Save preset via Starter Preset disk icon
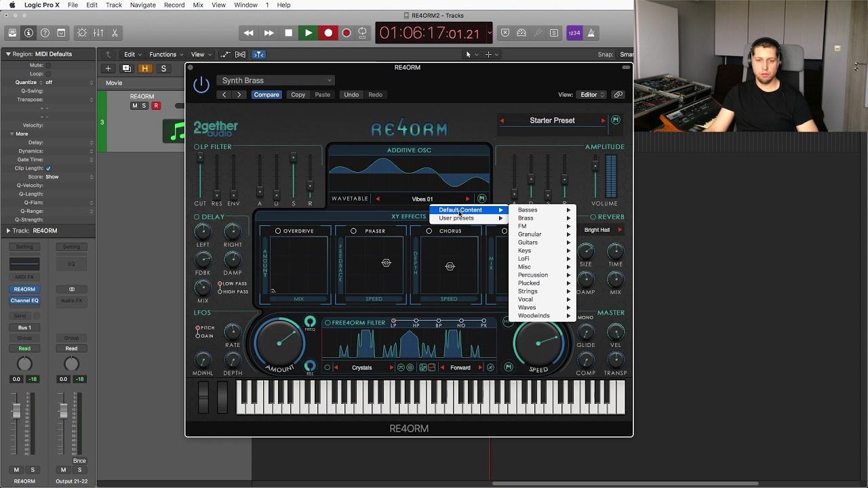Viewport: 868px width, 488px height. click(616, 120)
